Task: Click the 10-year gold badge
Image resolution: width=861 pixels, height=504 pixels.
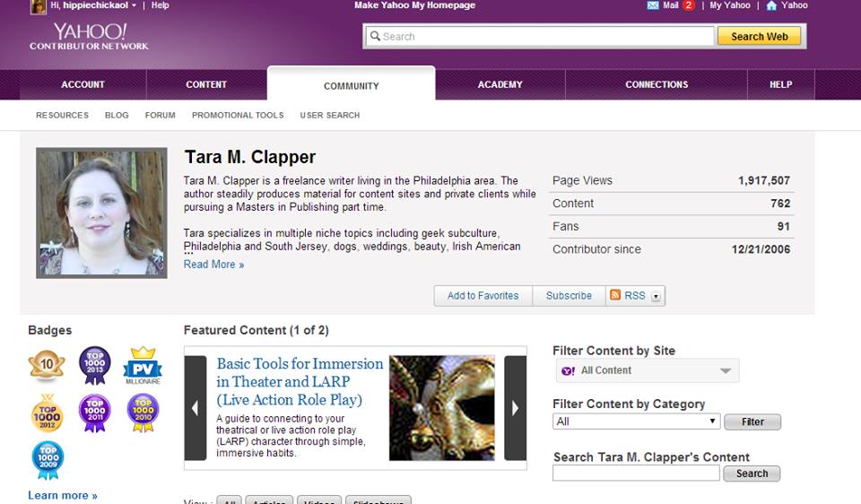Action: 47,365
